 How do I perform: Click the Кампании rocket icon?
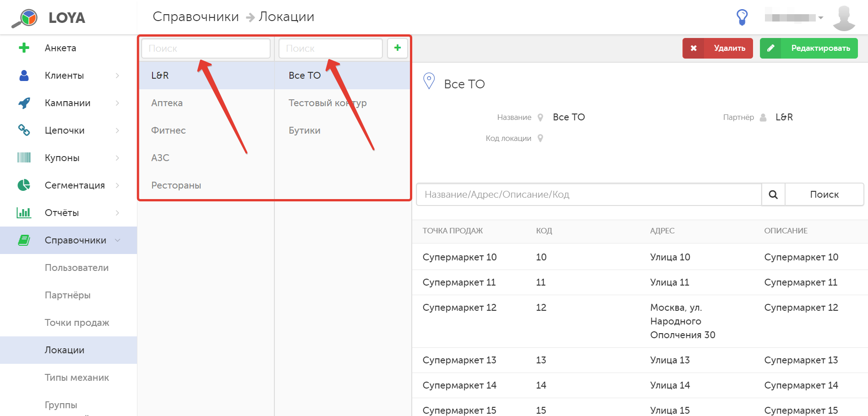pyautogui.click(x=24, y=103)
